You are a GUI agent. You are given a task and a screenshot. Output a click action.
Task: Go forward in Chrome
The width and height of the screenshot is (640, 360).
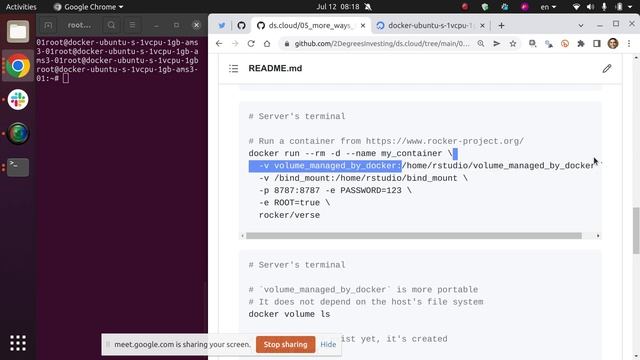235,44
